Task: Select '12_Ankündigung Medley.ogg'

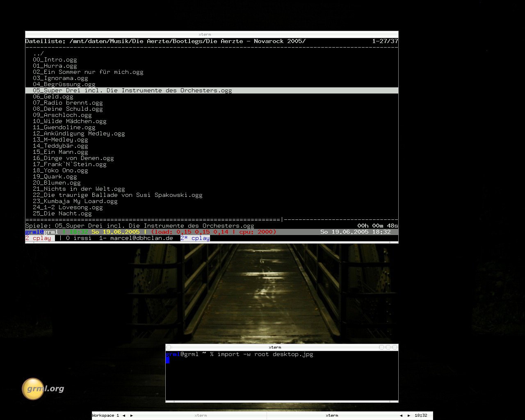Action: pyautogui.click(x=79, y=133)
